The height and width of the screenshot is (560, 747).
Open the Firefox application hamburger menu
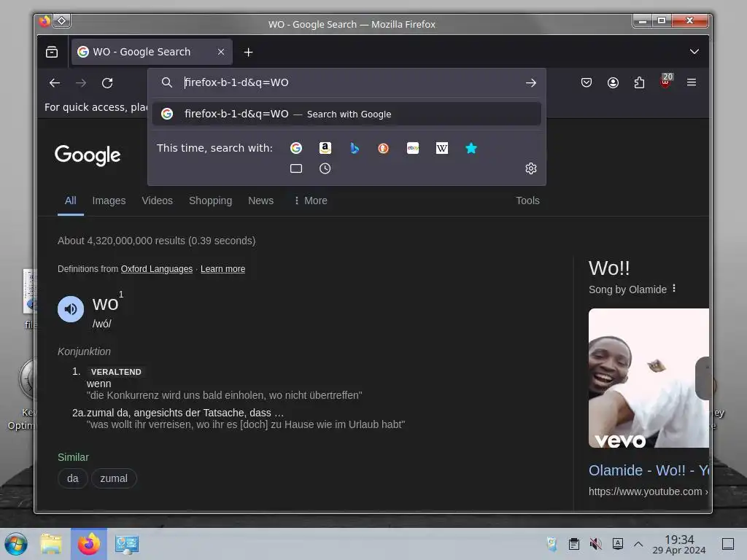[692, 82]
